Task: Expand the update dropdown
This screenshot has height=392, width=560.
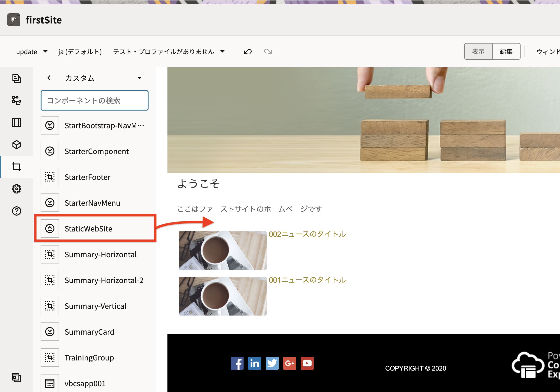Action: click(x=31, y=52)
